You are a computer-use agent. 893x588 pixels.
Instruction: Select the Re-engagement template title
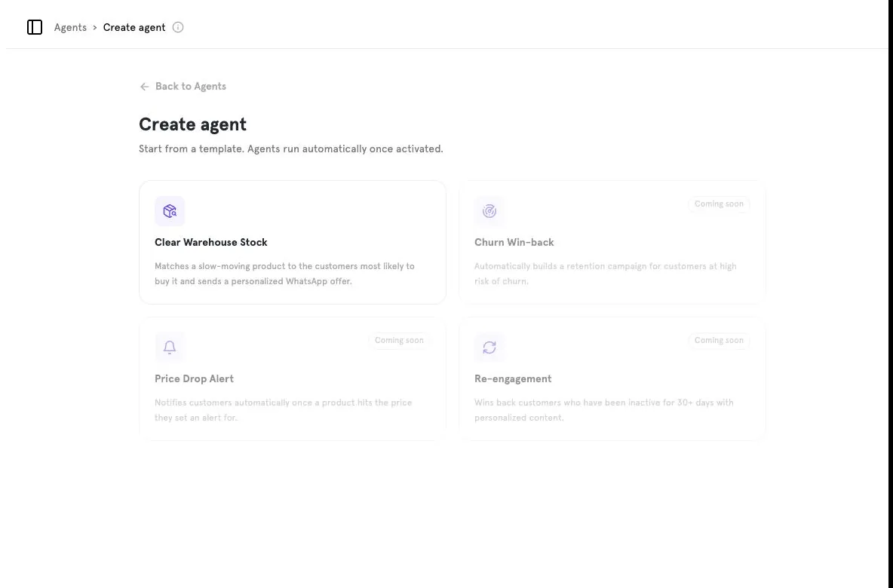(513, 379)
